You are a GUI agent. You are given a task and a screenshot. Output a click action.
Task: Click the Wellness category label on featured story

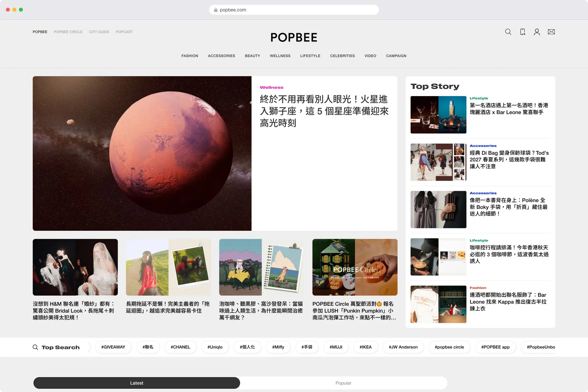[x=271, y=88]
